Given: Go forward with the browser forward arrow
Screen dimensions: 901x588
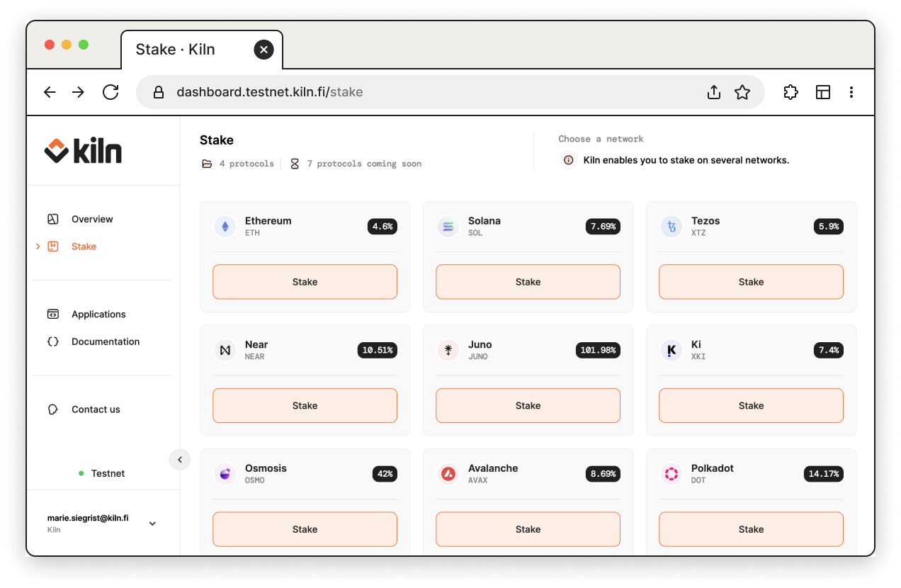Looking at the screenshot, I should [x=79, y=92].
